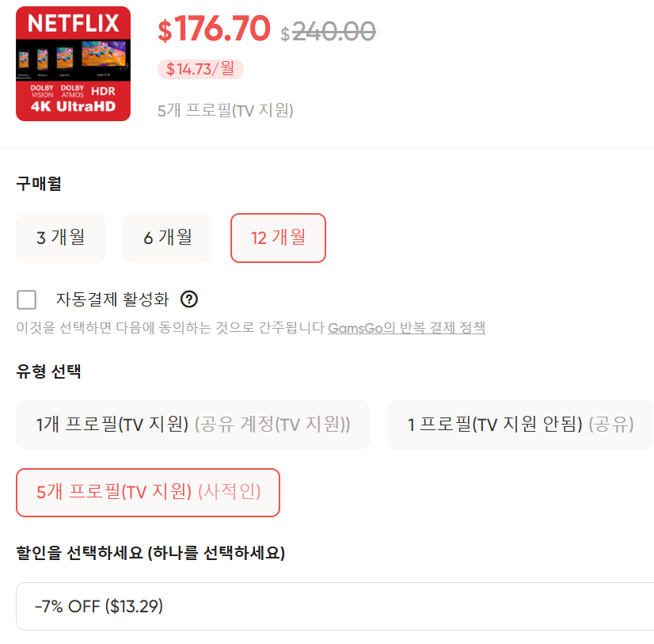Select 5개 프로필(TV 지원) private plan

click(147, 493)
